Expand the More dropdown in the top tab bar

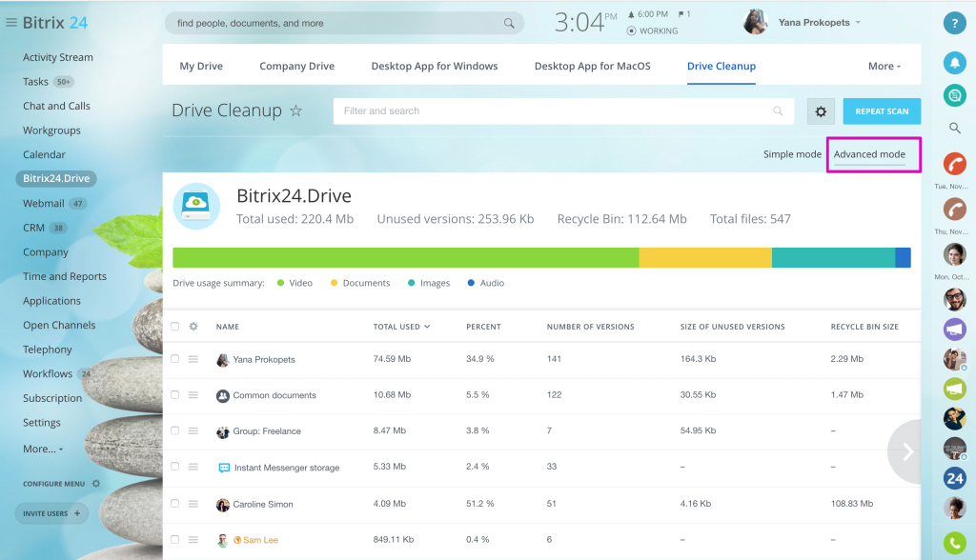click(884, 66)
